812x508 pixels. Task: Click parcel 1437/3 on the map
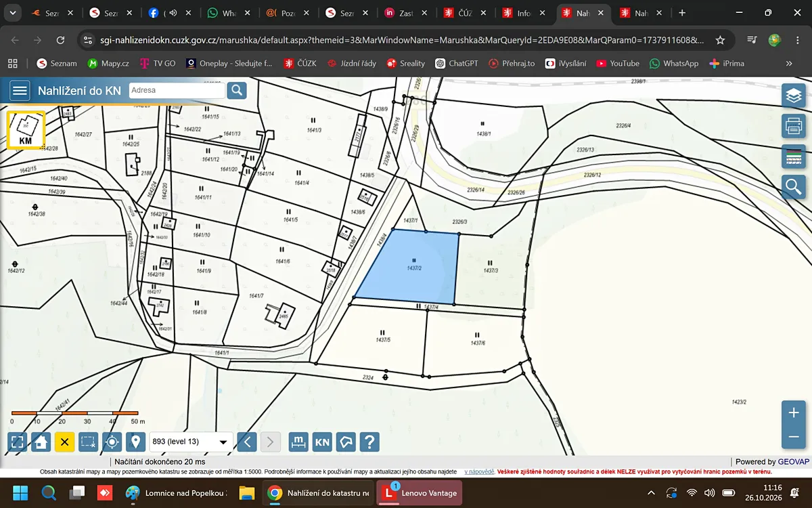(491, 270)
